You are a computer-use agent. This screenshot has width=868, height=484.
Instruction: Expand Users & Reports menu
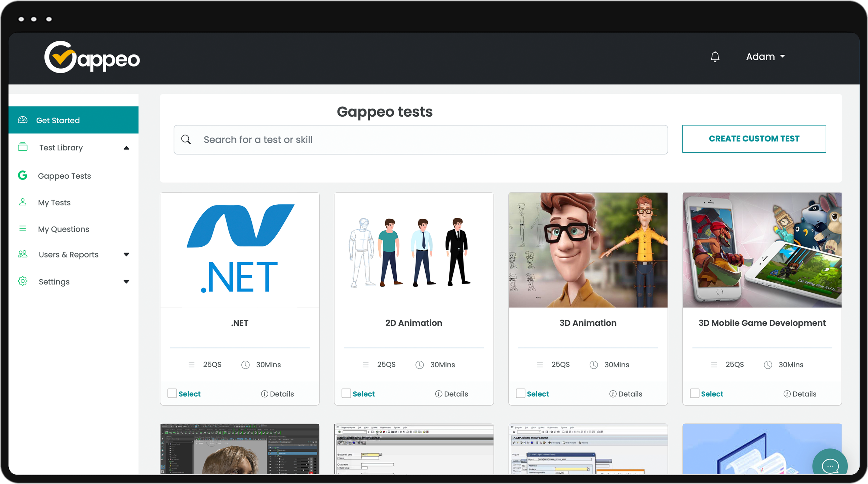click(126, 255)
